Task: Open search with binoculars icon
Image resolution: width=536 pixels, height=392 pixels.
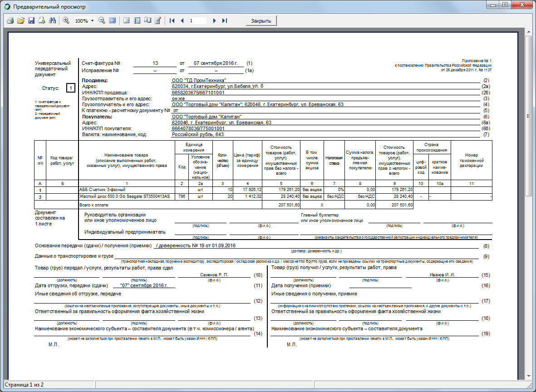Action: 52,20
